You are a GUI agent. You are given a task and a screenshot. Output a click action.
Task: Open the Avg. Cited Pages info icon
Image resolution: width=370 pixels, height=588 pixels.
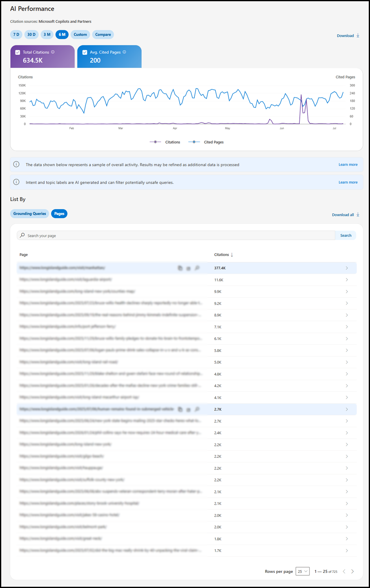point(125,52)
